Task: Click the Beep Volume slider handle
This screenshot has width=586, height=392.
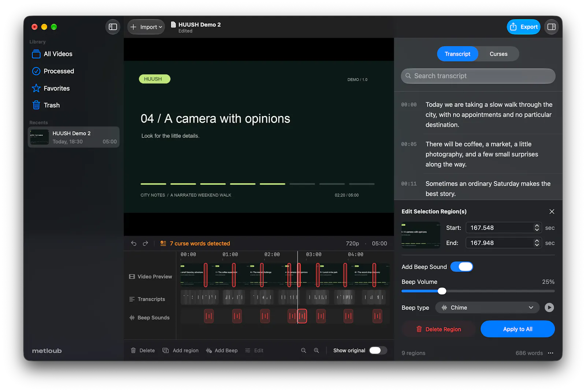Action: 442,291
